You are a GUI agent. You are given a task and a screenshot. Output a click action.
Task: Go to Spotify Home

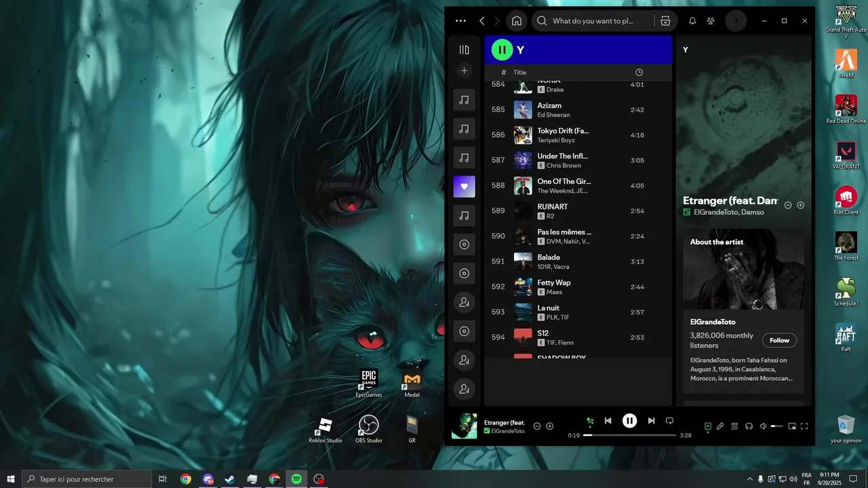[x=517, y=21]
